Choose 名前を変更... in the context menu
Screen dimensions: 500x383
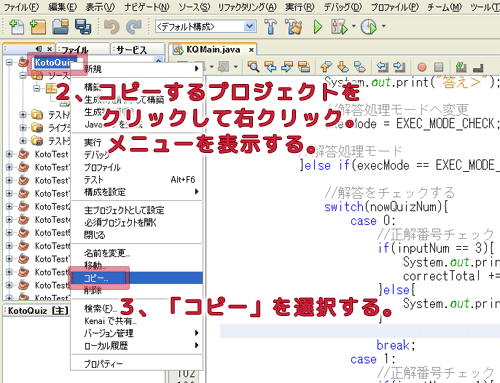tap(137, 253)
